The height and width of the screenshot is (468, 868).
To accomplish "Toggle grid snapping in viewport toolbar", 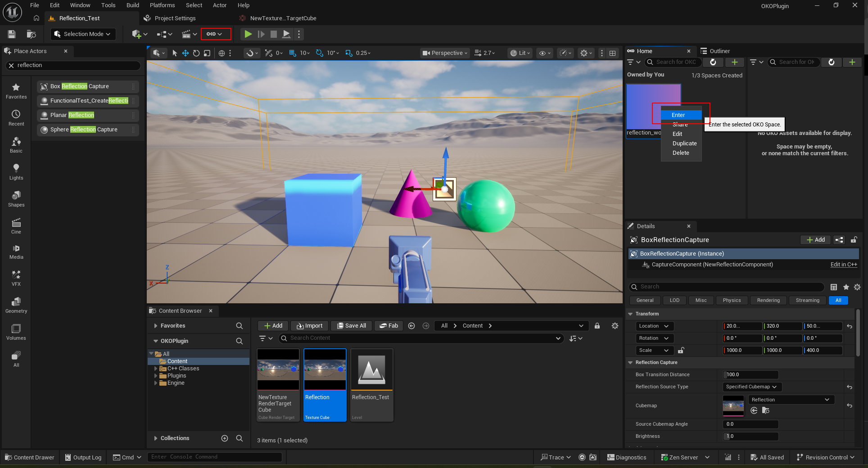I will (293, 53).
